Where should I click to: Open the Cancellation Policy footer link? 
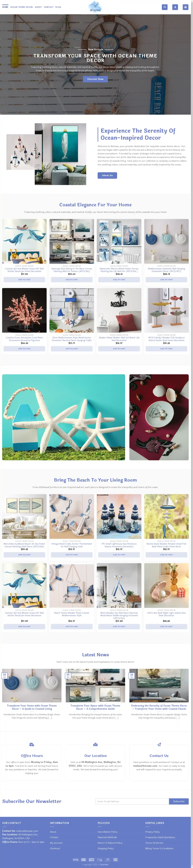click(x=108, y=832)
